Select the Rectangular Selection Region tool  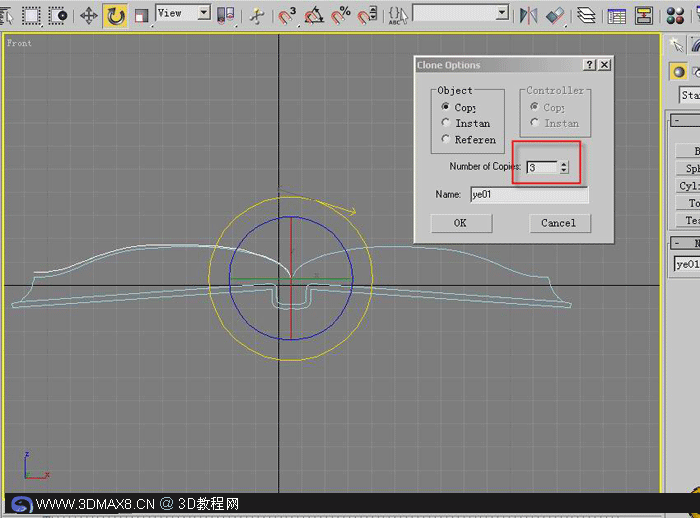pos(31,16)
